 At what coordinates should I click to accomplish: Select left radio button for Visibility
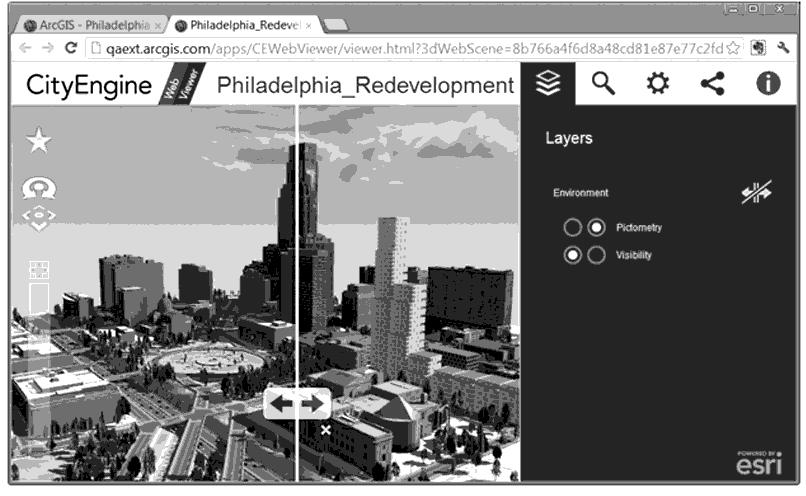coord(572,254)
